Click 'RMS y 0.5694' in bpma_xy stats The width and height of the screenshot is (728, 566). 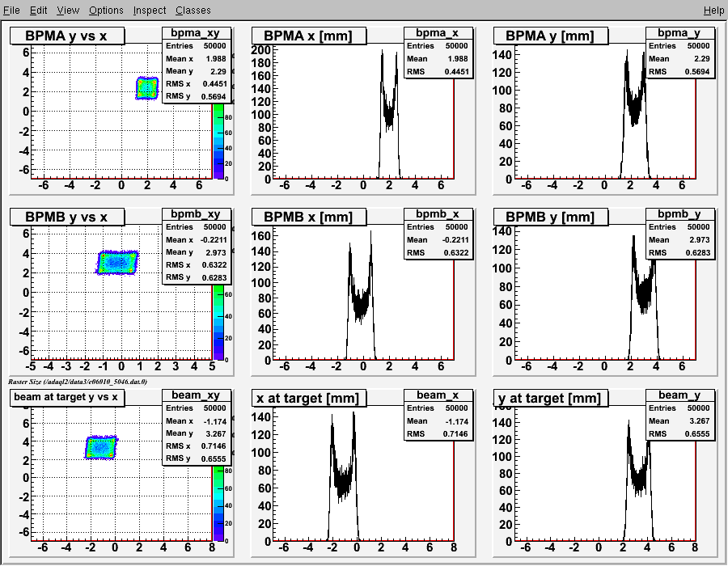click(x=197, y=96)
